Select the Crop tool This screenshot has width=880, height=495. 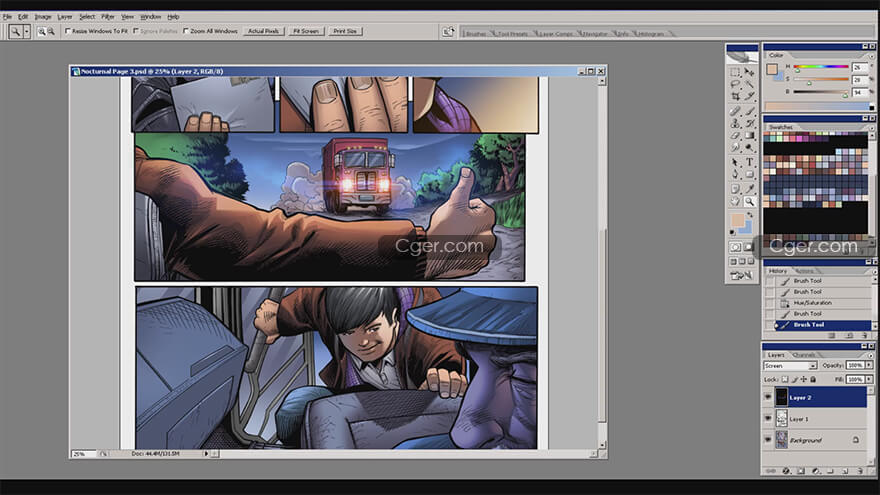735,96
